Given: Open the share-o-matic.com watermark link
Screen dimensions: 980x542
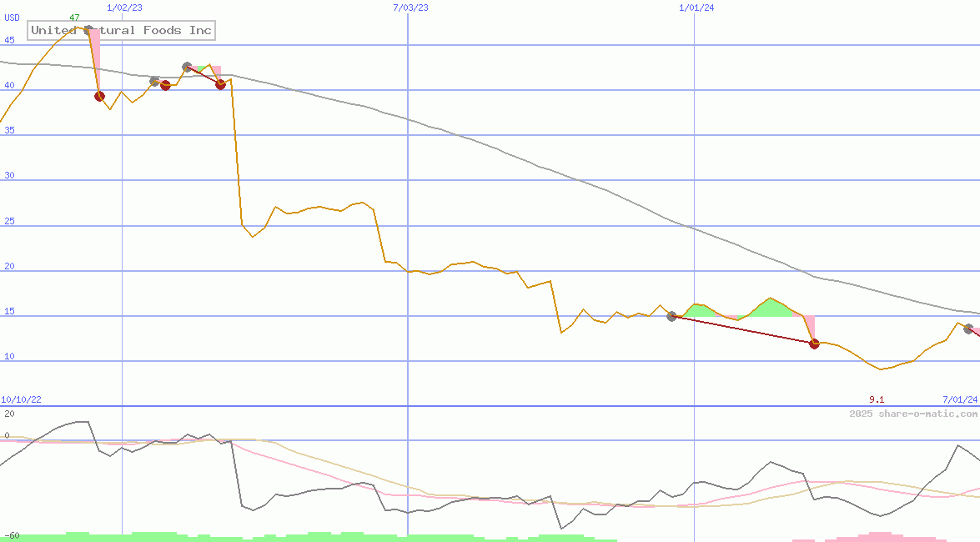Looking at the screenshot, I should pos(913,414).
